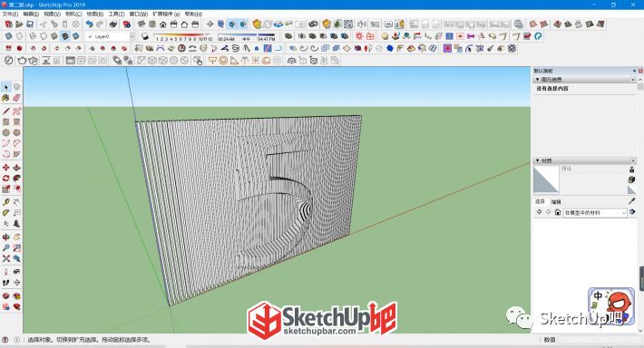
Task: Undo with the blue back arrow
Action: [x=89, y=24]
